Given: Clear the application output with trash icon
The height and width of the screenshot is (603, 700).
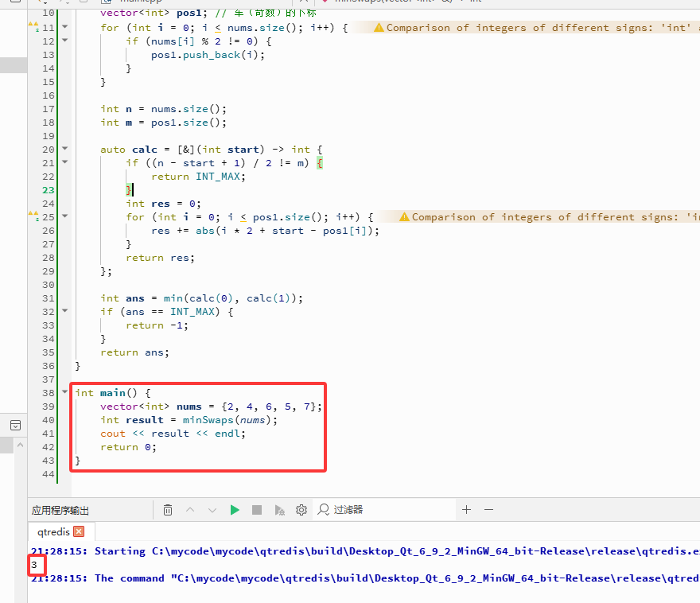Looking at the screenshot, I should pyautogui.click(x=168, y=510).
